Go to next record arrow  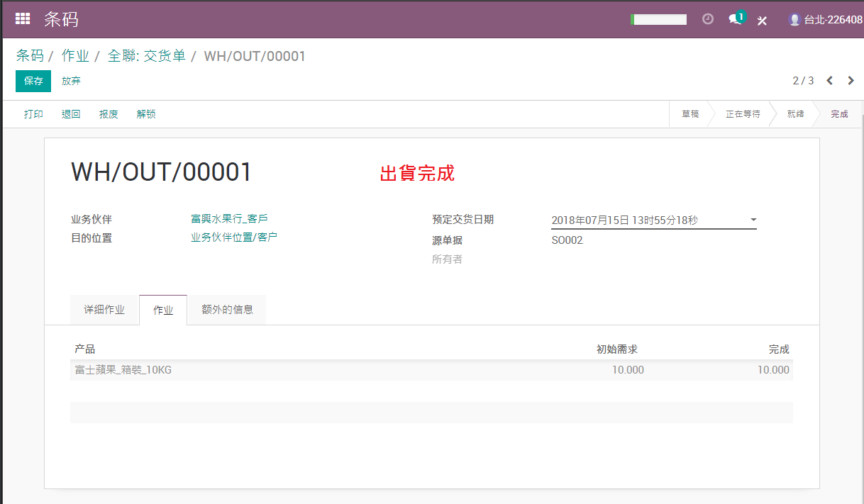(x=851, y=81)
